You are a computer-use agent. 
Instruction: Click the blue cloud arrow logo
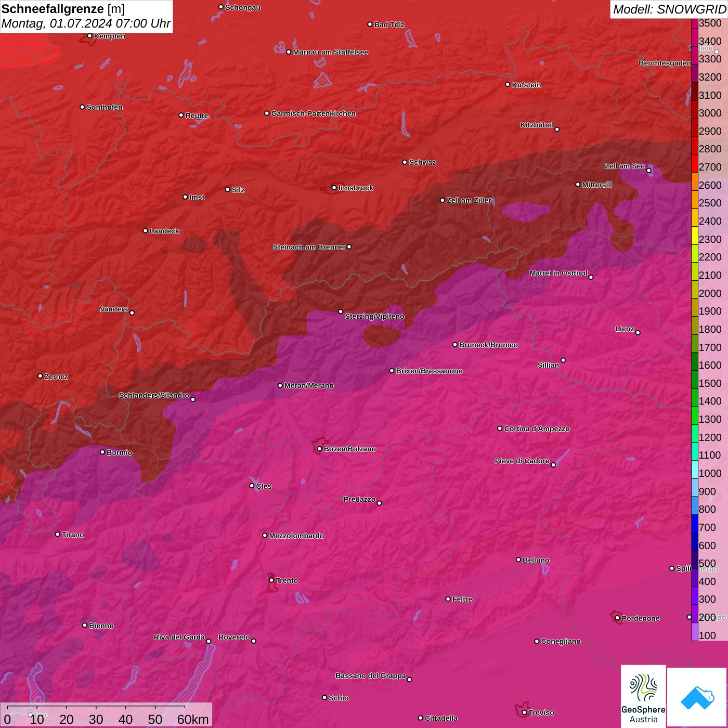(697, 697)
